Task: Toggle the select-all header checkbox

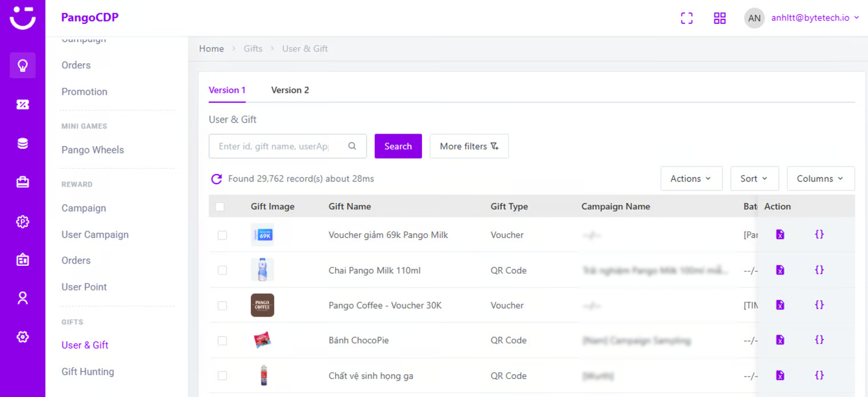Action: point(220,206)
